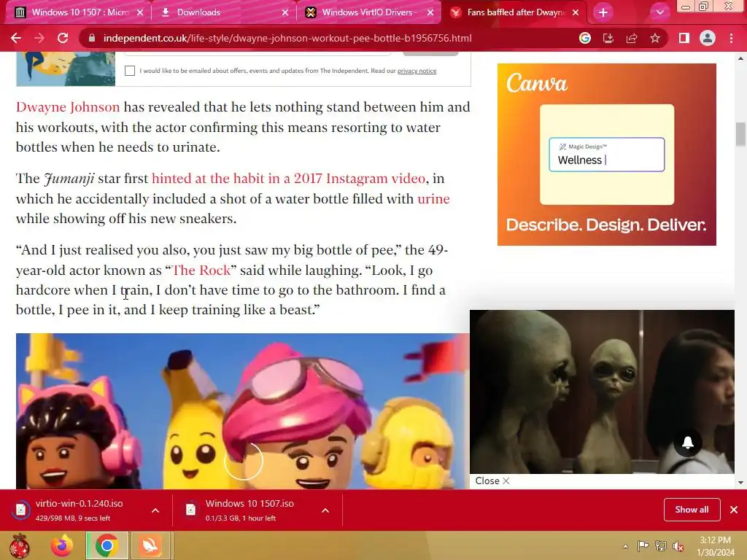Expand Windows 10 1507.iso options chevron
This screenshot has width=747, height=560.
coord(325,510)
